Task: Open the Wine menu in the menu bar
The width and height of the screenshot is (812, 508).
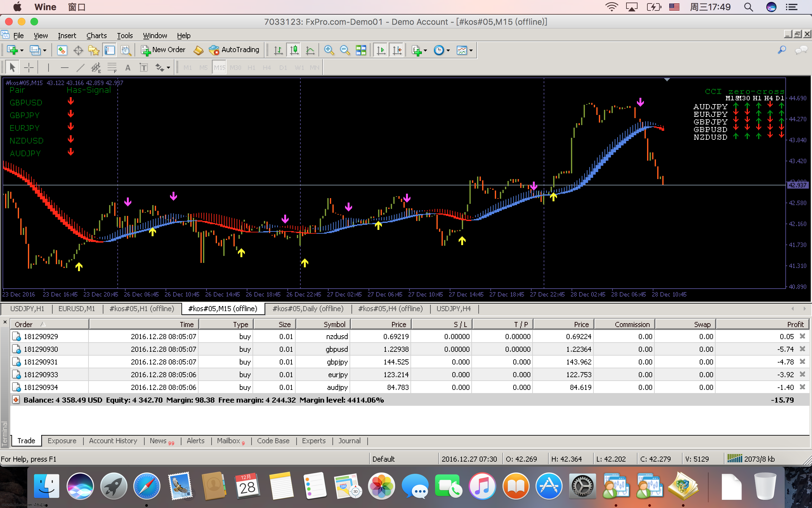Action: point(45,7)
